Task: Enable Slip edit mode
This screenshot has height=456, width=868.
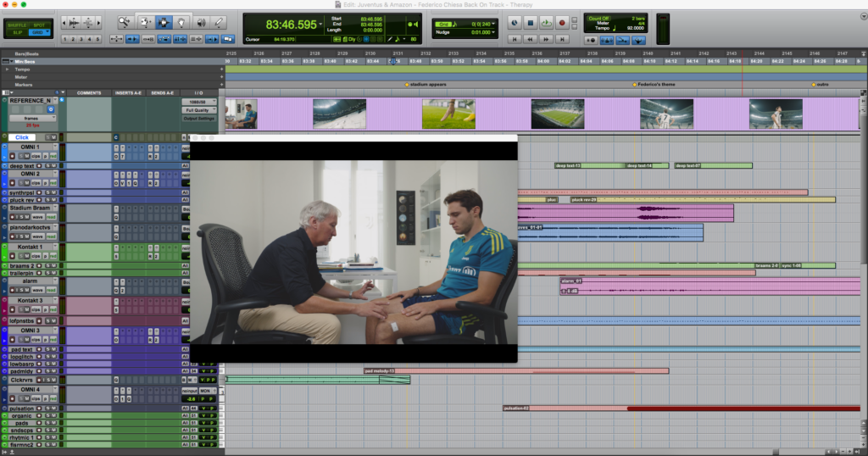Action: click(x=17, y=33)
